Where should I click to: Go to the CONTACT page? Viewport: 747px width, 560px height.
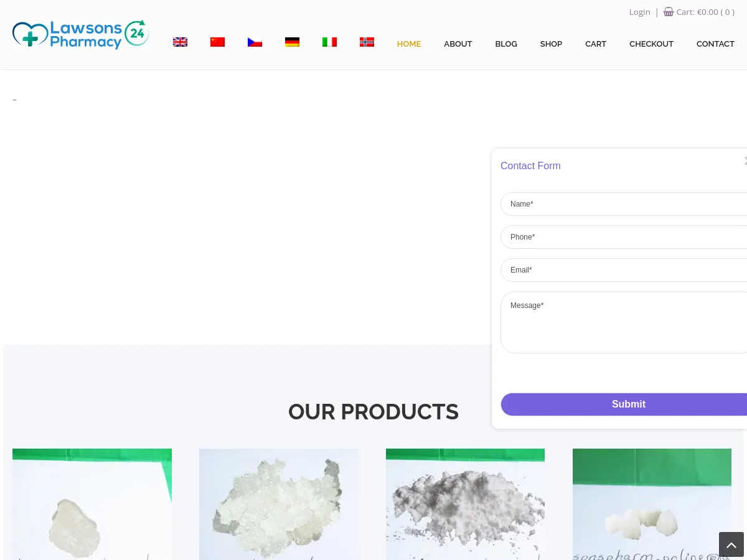point(715,44)
